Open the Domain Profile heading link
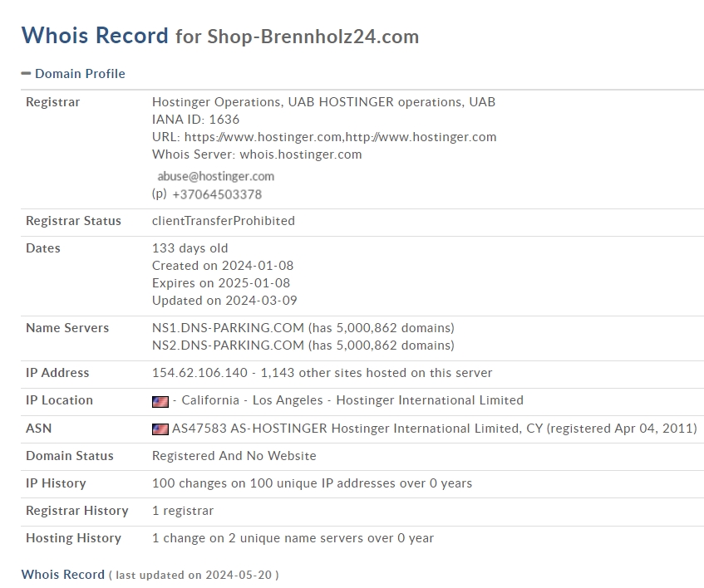704x588 pixels. click(80, 74)
